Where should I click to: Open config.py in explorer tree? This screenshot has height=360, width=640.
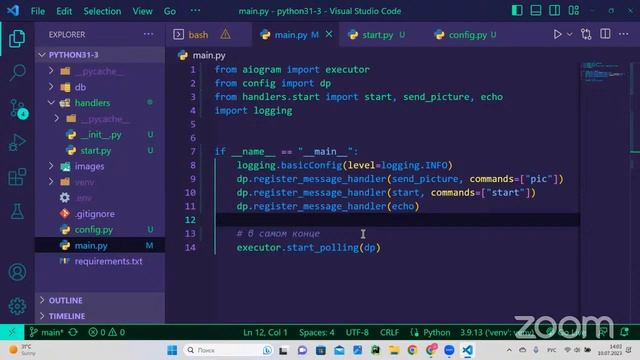(100, 229)
